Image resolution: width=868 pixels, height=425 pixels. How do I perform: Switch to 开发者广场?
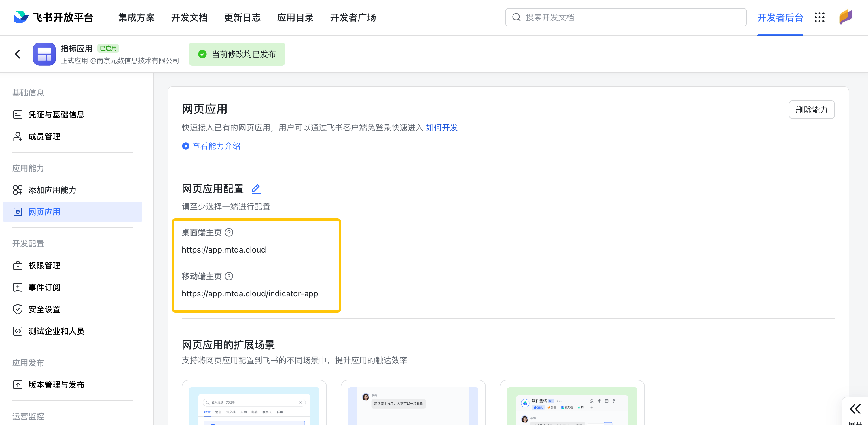coord(353,18)
